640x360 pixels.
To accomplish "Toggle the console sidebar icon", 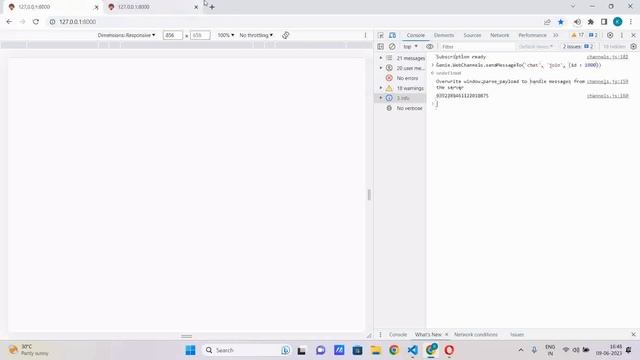I will pos(380,47).
